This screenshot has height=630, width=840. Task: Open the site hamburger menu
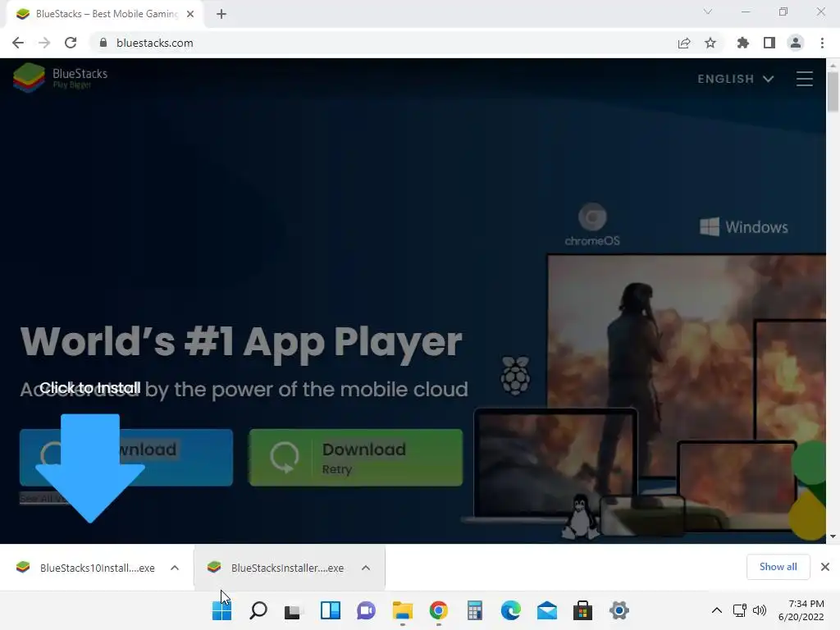(x=804, y=79)
